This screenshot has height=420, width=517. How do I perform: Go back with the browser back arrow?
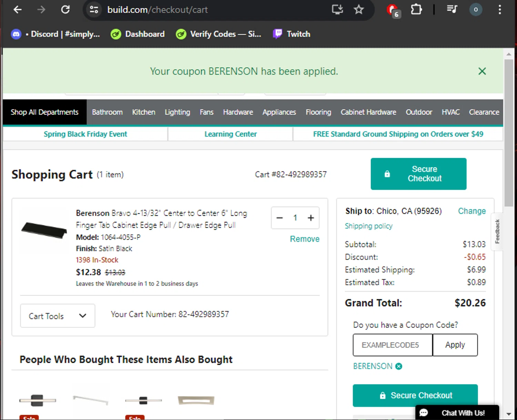click(x=17, y=10)
